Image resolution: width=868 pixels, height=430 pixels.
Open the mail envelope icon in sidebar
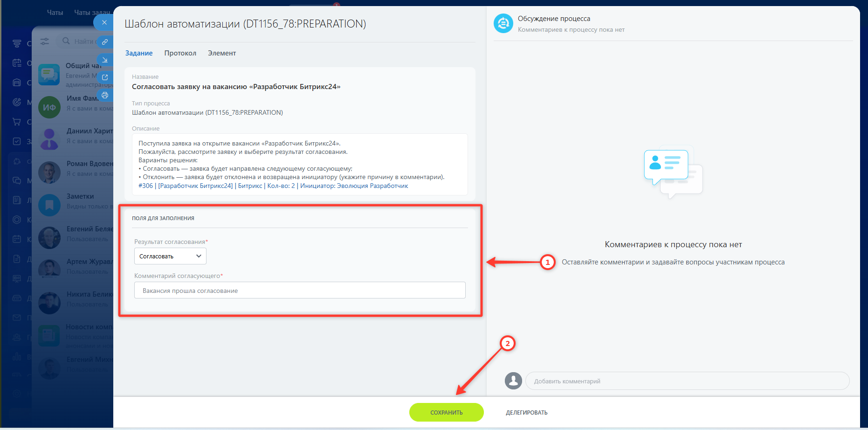click(x=17, y=318)
